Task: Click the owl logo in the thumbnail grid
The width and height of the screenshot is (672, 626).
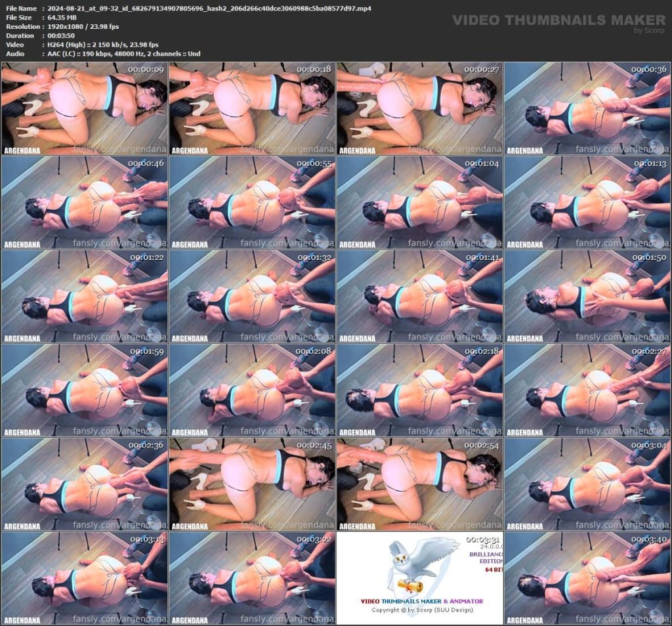Action: 419,565
